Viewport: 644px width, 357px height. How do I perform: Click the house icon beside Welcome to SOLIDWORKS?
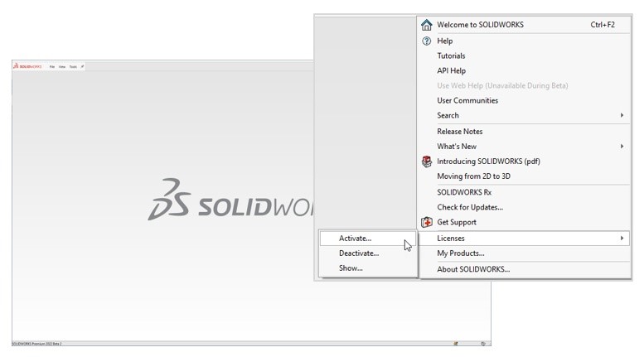tap(426, 25)
